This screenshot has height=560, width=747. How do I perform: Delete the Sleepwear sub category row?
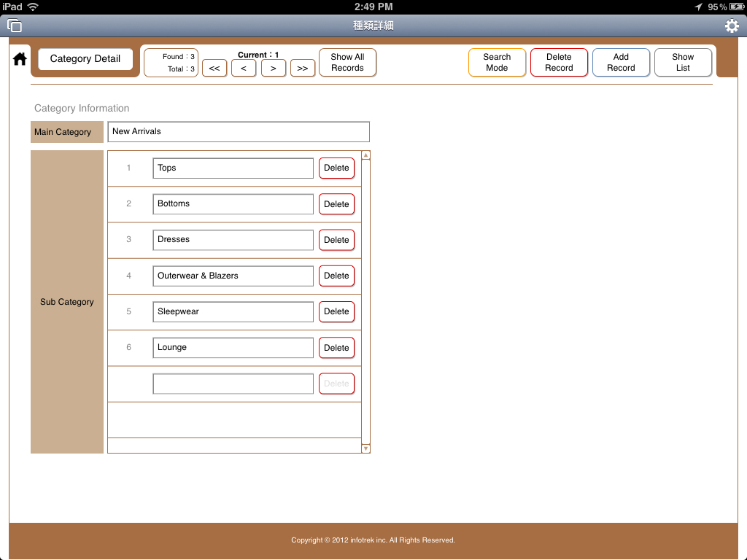(x=336, y=311)
